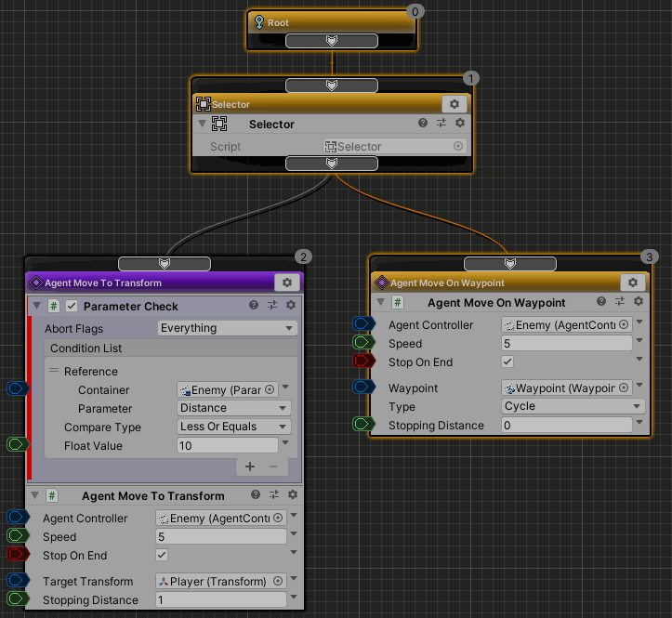Image resolution: width=672 pixels, height=618 pixels.
Task: Edit Stopping Distance field showing 1
Action: pos(220,599)
